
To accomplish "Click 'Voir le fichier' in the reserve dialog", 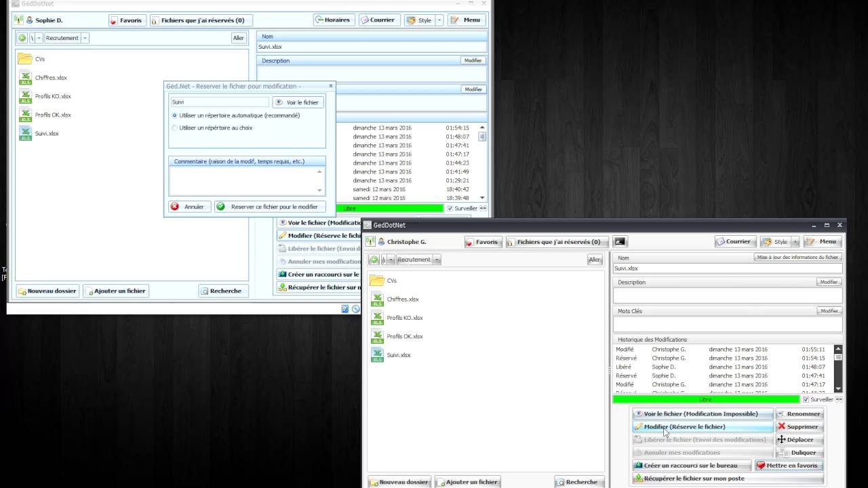I will 298,102.
